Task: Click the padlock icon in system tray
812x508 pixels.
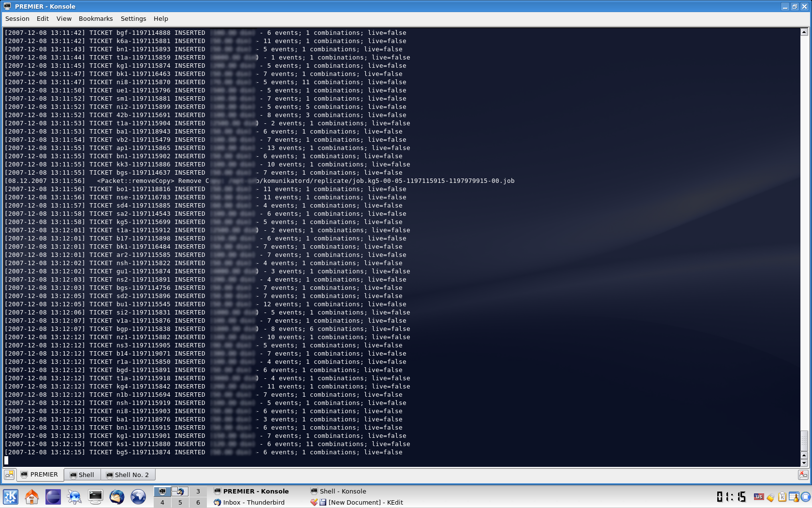Action: [x=770, y=497]
